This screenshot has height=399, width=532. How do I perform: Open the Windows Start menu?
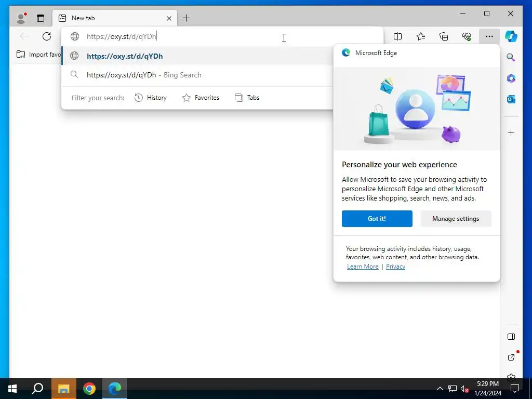click(x=12, y=389)
